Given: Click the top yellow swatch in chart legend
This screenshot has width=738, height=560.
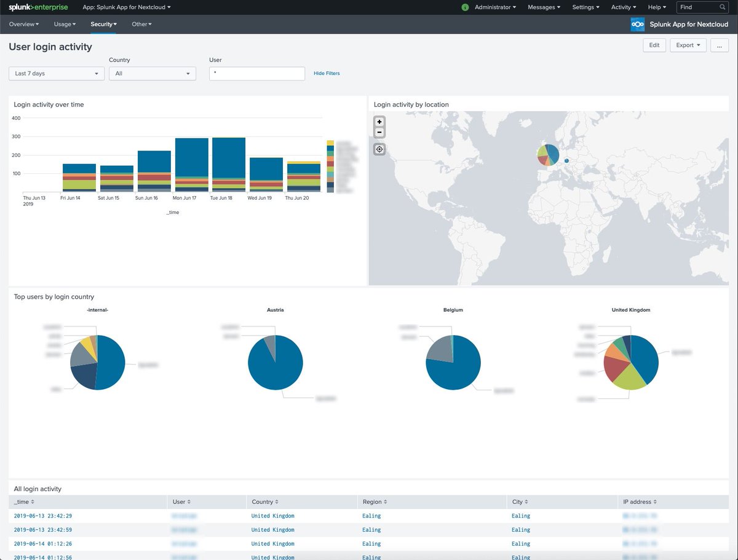Looking at the screenshot, I should 330,143.
